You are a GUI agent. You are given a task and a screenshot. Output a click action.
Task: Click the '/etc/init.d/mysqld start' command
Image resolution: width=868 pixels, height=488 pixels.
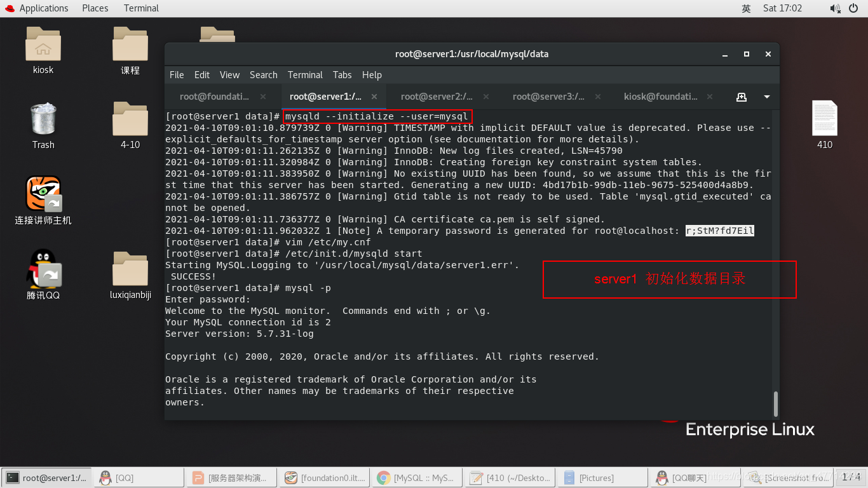(354, 254)
